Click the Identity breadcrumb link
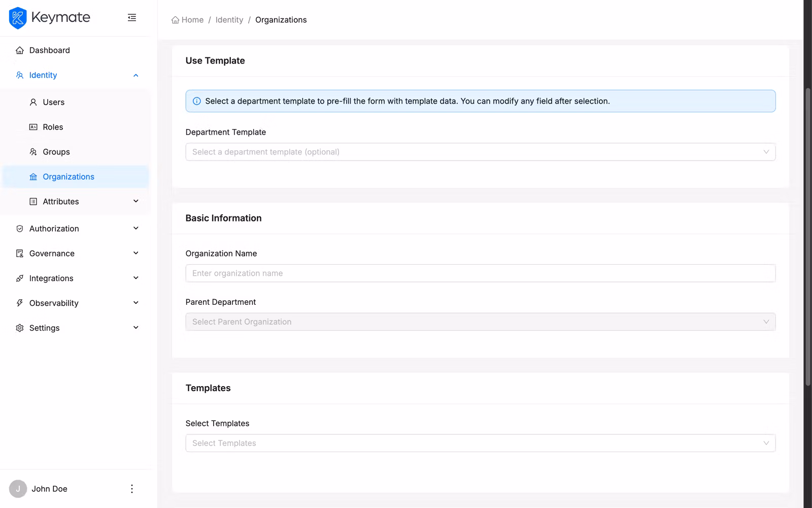 (229, 19)
